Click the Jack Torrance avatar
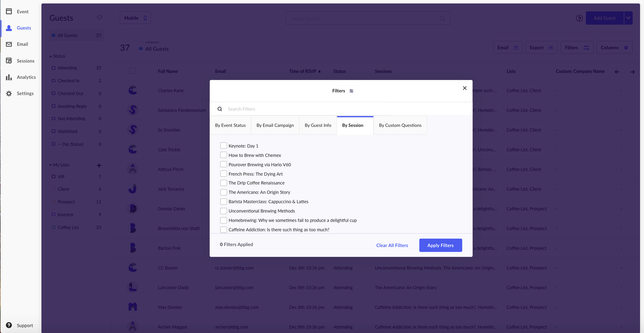The width and height of the screenshot is (644, 333). [x=132, y=189]
